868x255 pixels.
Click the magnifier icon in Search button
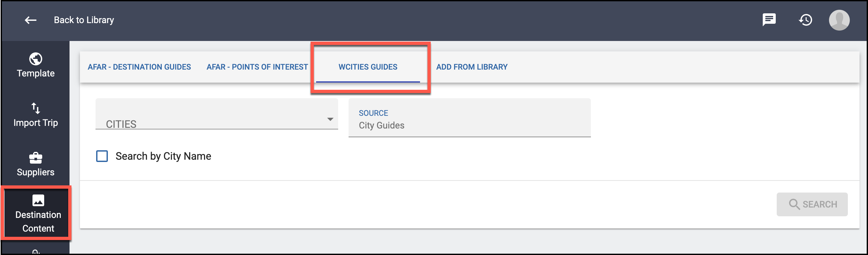tap(794, 204)
